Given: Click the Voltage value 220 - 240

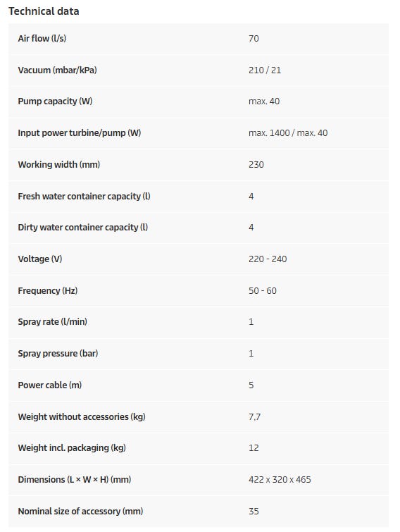Looking at the screenshot, I should 268,259.
